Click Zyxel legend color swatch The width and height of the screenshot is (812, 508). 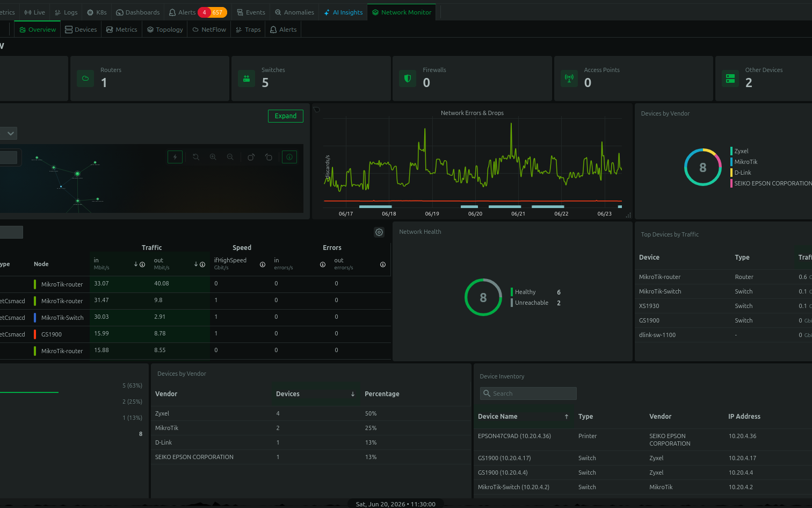coord(731,151)
